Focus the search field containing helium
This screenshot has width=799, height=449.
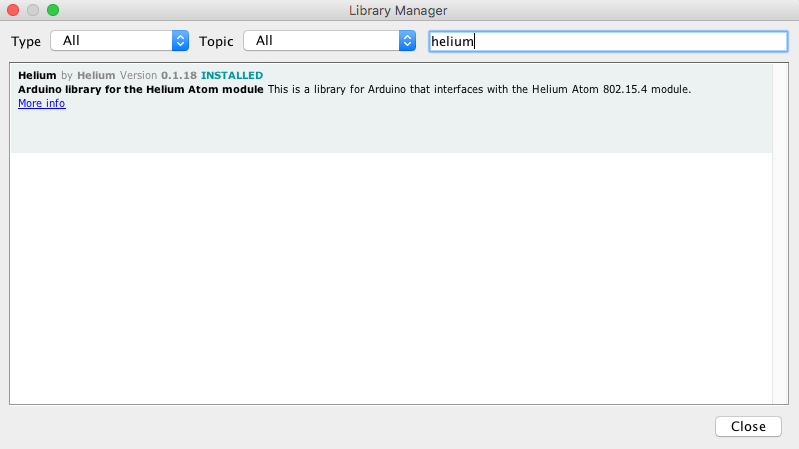tap(607, 41)
